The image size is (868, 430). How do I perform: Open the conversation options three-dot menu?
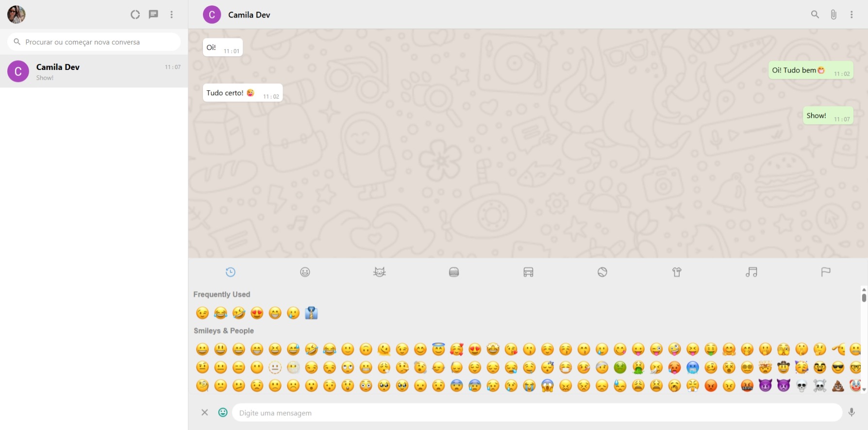point(851,15)
